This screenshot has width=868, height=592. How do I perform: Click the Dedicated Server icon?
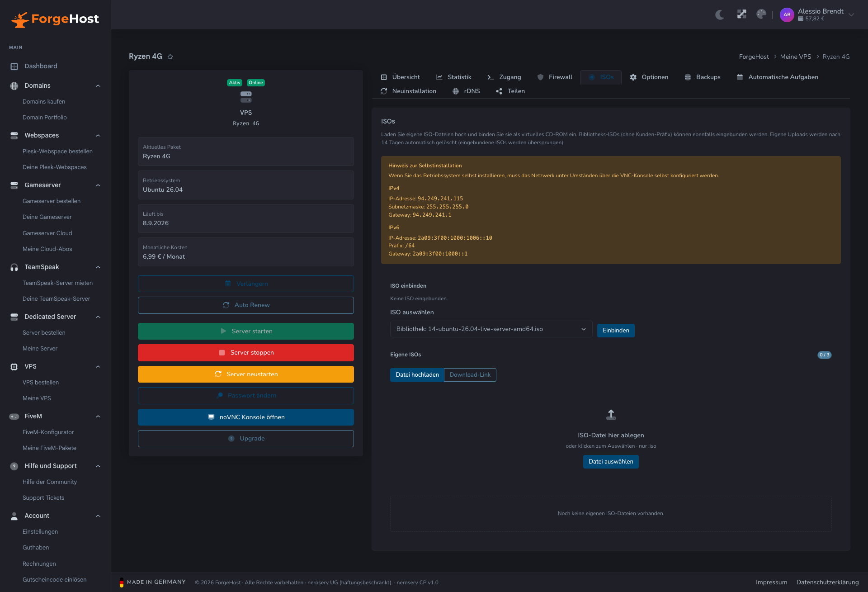14,317
